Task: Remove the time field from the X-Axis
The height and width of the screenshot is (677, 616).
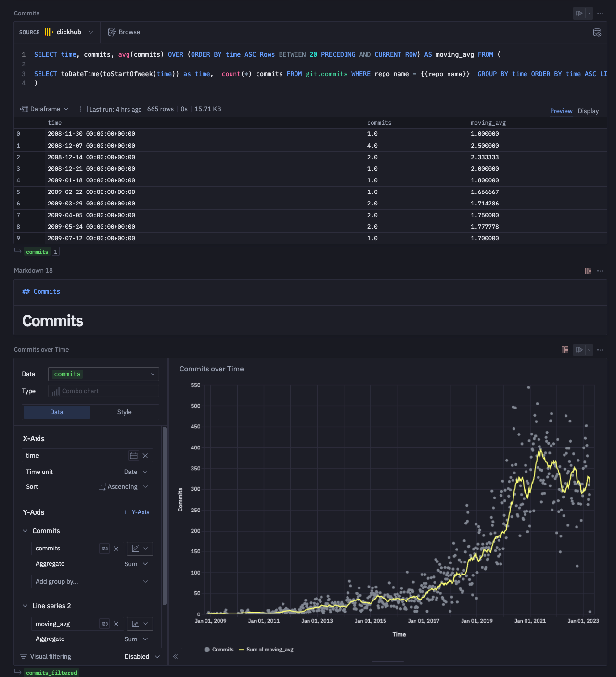Action: pyautogui.click(x=145, y=456)
